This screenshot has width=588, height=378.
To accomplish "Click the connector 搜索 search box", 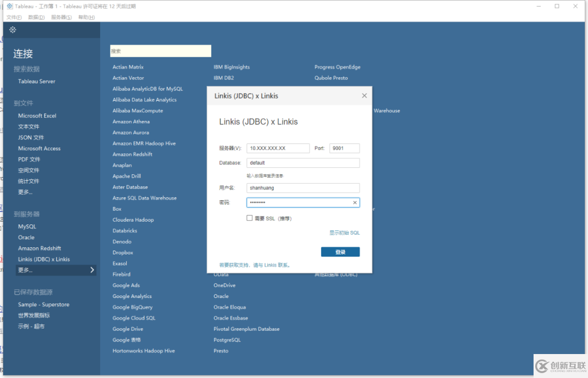I will point(161,51).
